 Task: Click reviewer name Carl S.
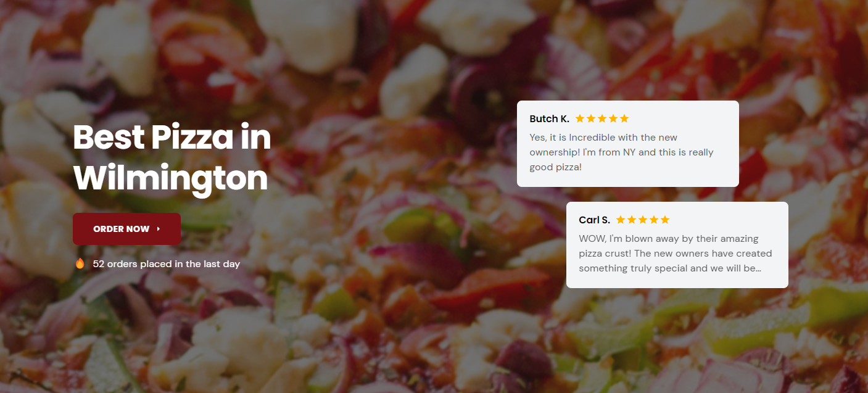[594, 220]
